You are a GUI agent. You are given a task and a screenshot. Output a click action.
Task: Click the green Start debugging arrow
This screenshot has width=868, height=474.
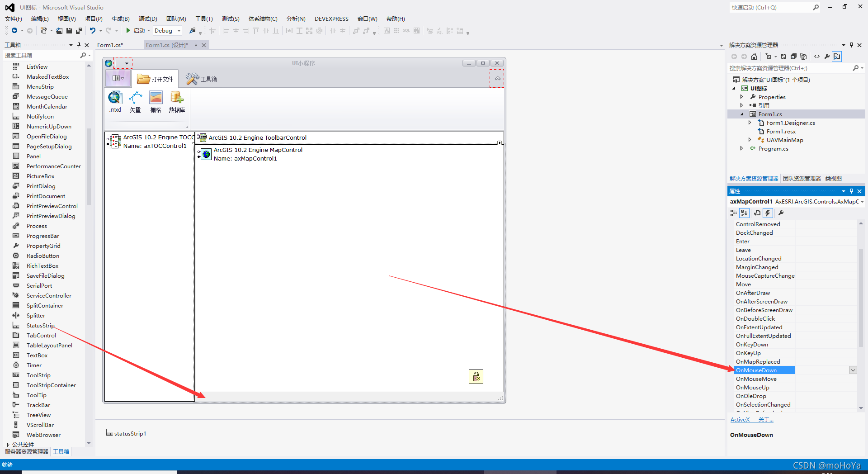128,31
